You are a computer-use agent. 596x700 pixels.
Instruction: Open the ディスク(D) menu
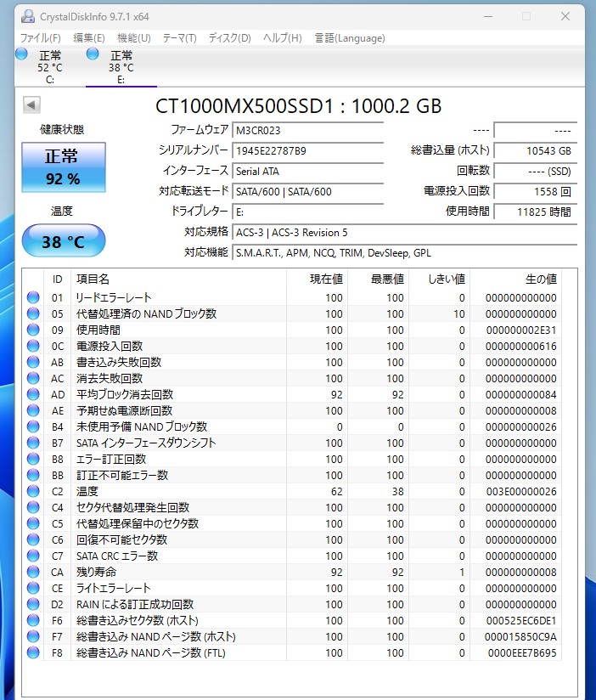pyautogui.click(x=230, y=38)
